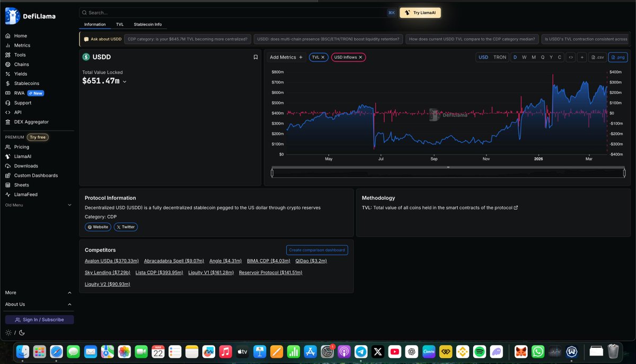Viewport: 636px width, 364px height.
Task: Switch chart denomination to TRON
Action: click(x=500, y=57)
